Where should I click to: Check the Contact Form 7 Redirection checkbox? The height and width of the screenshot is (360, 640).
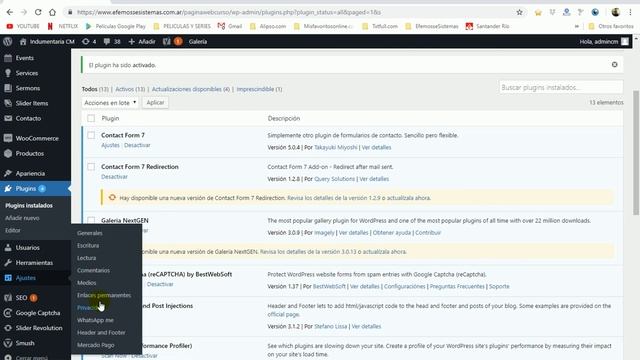[91, 167]
